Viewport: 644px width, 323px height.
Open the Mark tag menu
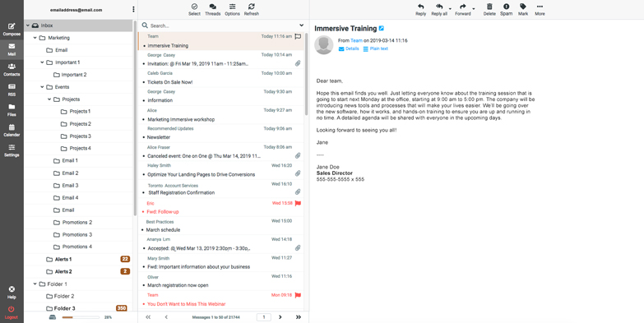[523, 9]
